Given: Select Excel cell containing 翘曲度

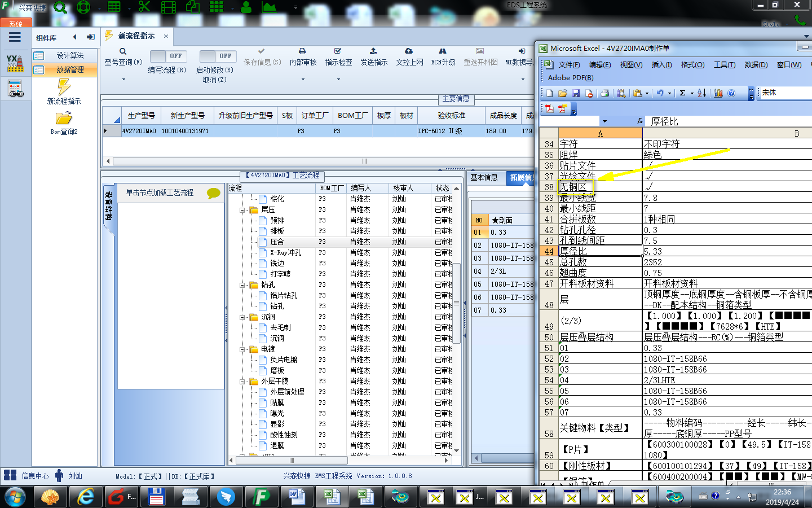Looking at the screenshot, I should pos(600,273).
